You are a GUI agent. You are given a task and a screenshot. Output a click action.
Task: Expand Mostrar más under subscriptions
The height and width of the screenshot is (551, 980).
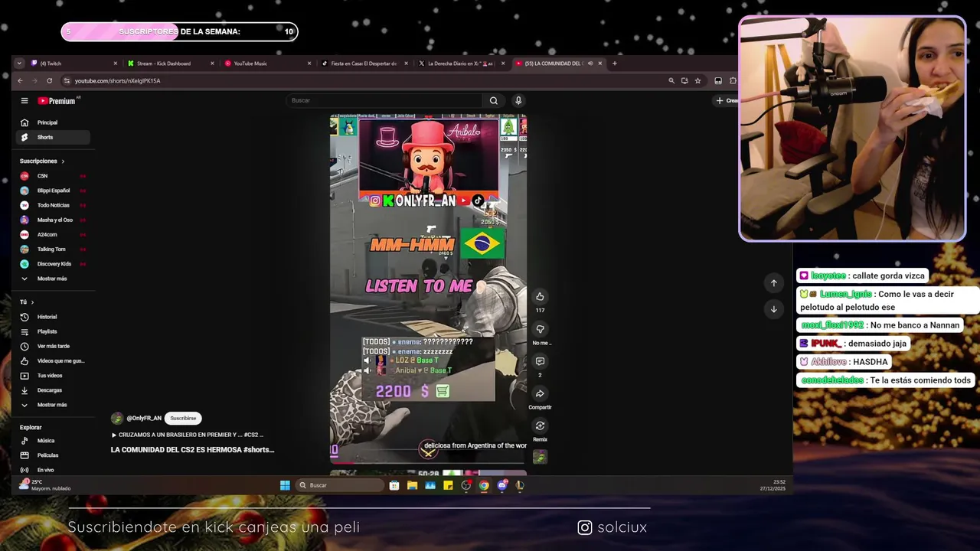pos(54,279)
